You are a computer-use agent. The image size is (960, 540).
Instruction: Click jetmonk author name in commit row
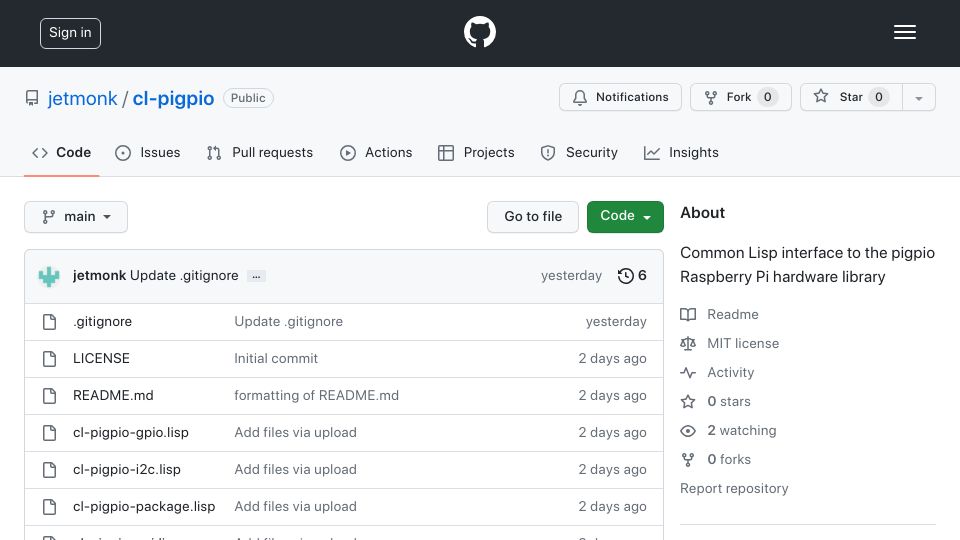click(99, 276)
